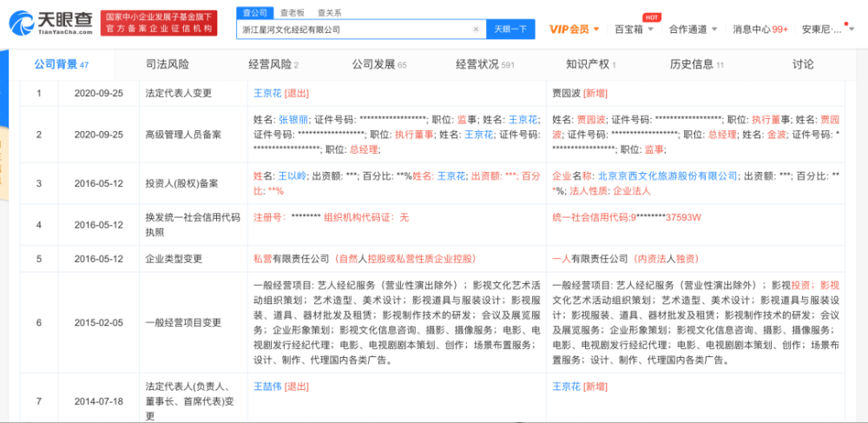Clear the search box with the x icon
This screenshot has height=423, width=868.
point(476,30)
